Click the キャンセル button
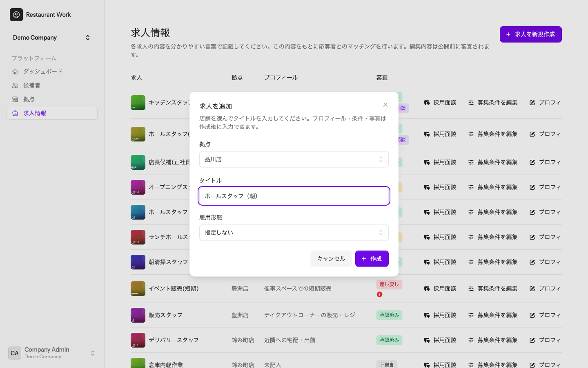Viewport: 588px width, 368px height. [331, 258]
